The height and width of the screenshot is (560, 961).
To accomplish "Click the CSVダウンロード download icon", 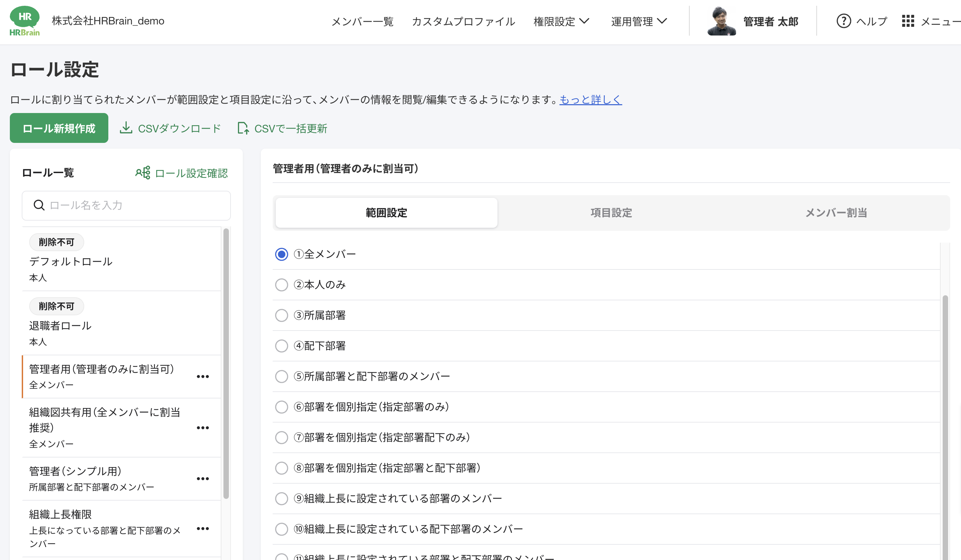I will [126, 128].
